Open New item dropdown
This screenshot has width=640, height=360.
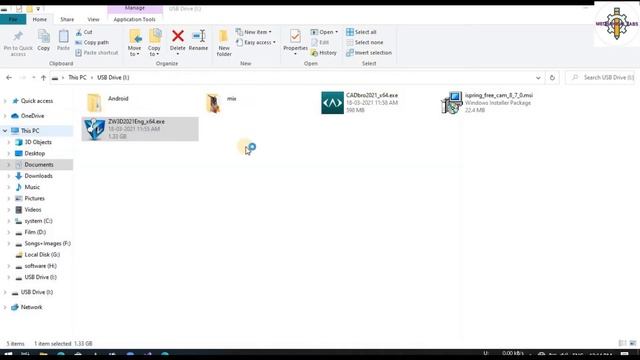(253, 32)
